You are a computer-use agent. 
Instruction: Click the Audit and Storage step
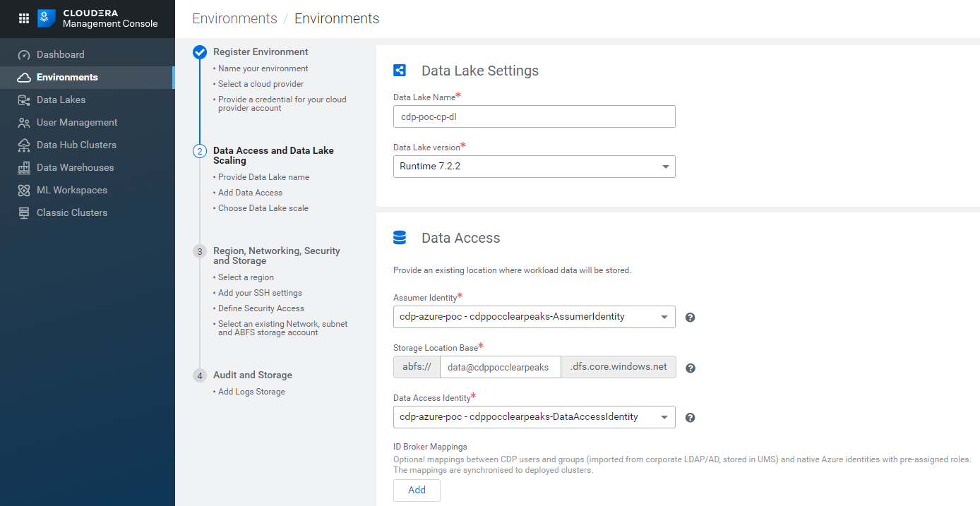(253, 375)
